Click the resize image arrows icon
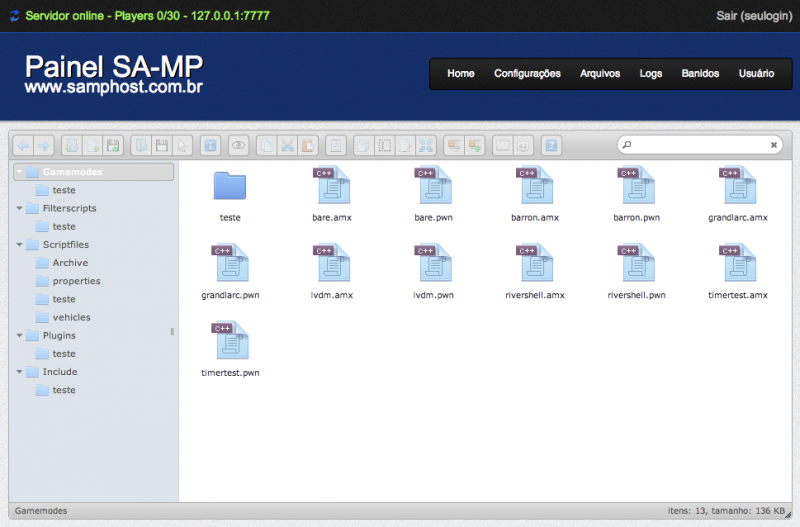This screenshot has height=527, width=800. point(426,146)
